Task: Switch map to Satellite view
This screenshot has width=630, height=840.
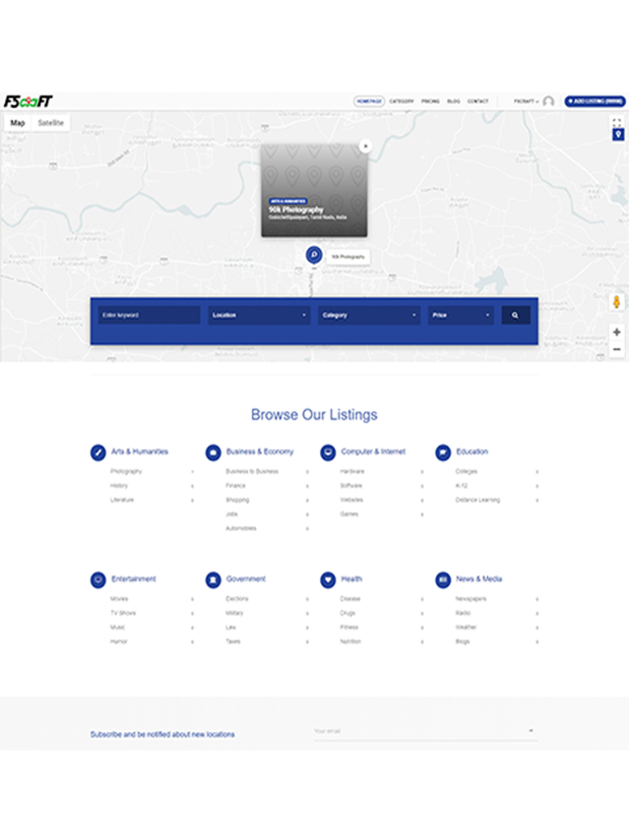Action: [51, 123]
